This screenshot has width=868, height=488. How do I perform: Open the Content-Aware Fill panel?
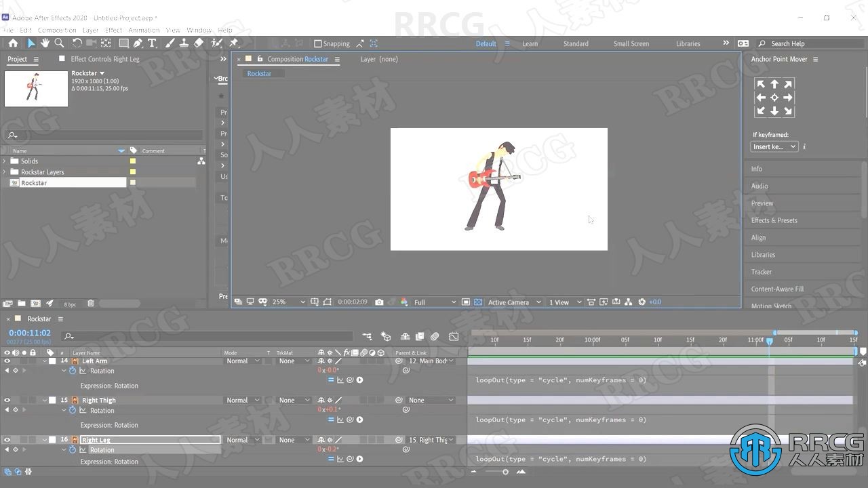point(777,289)
